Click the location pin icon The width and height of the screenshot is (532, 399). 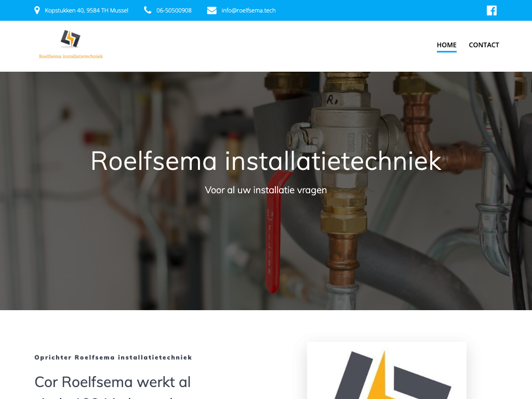coord(37,10)
